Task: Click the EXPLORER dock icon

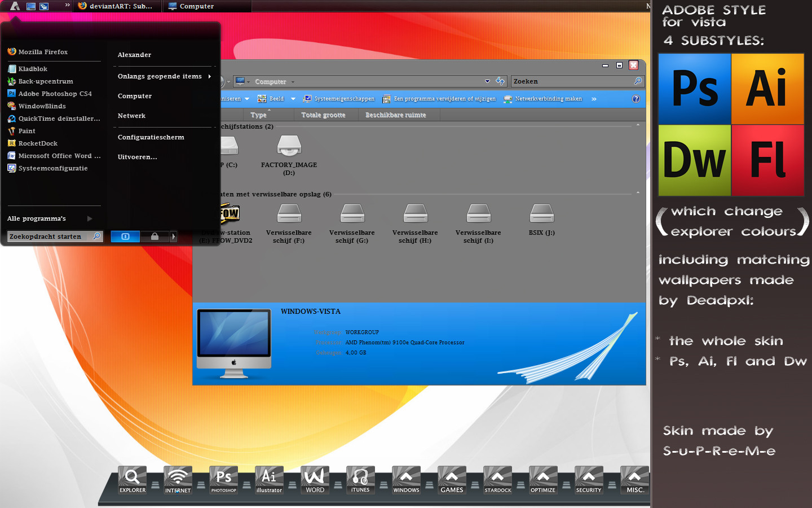Action: coord(133,480)
